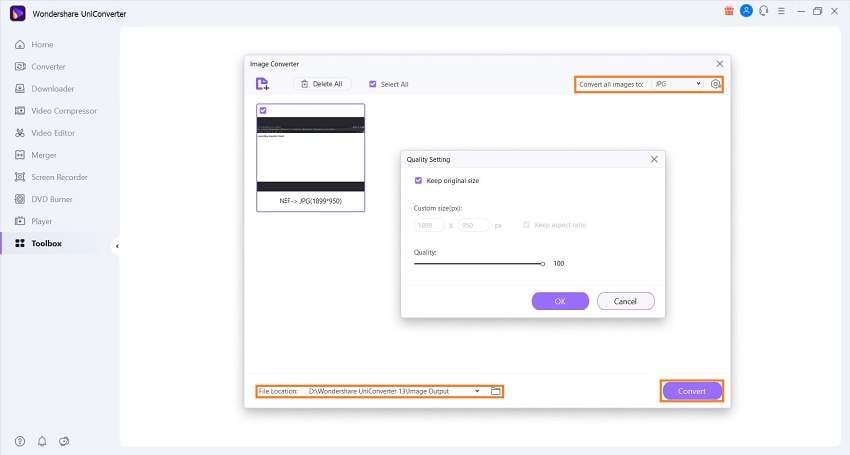Click the quality value 100
Screen dimensions: 850x455
559,264
